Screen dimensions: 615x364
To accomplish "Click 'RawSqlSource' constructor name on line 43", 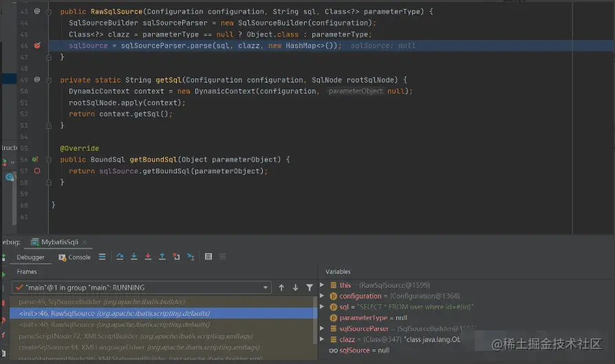I will point(116,12).
